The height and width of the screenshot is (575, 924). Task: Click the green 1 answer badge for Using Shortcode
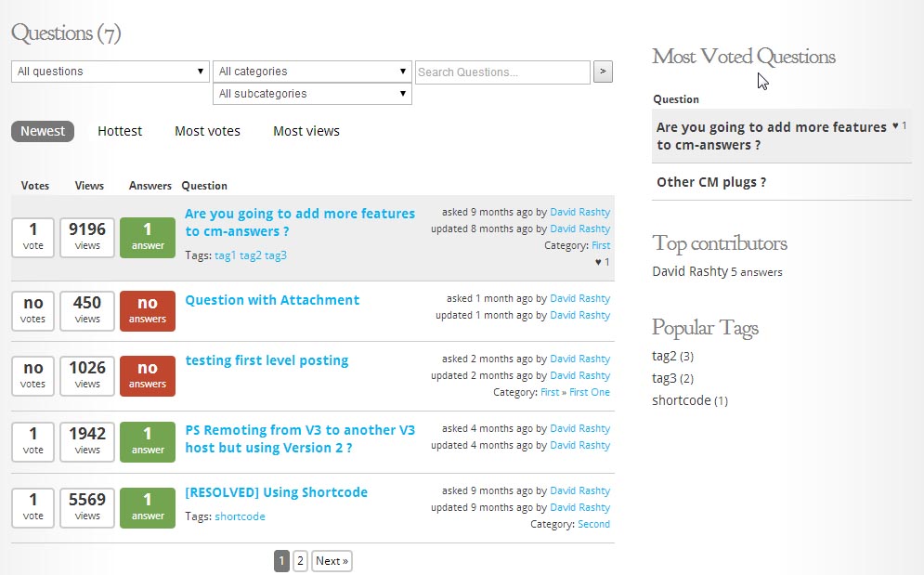tap(148, 507)
